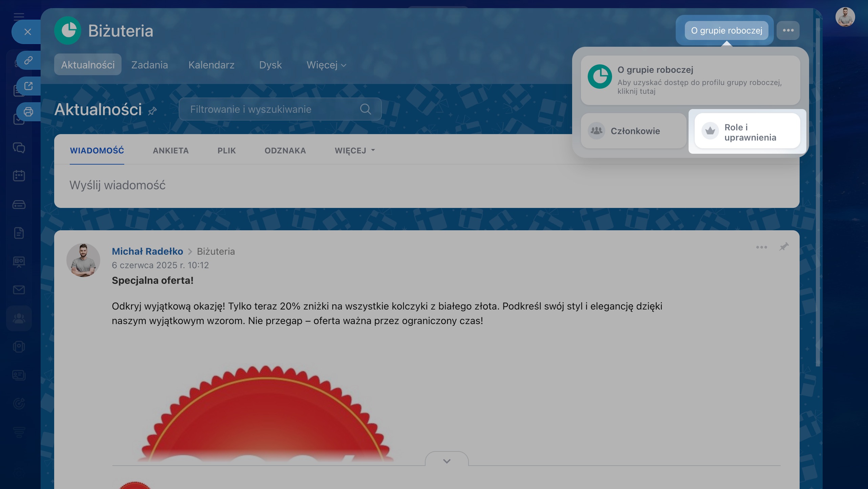Select the ANKIETA tab in composer
This screenshot has height=489, width=868.
tap(171, 151)
